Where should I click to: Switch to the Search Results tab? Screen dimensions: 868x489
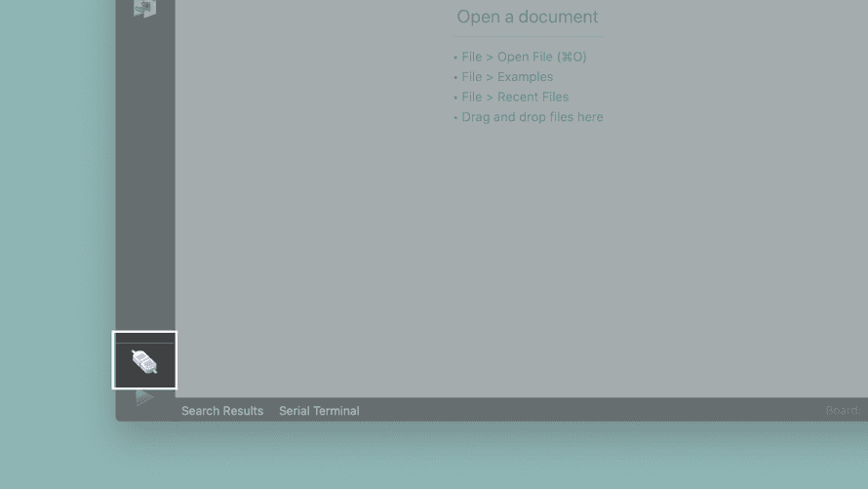[x=222, y=411]
